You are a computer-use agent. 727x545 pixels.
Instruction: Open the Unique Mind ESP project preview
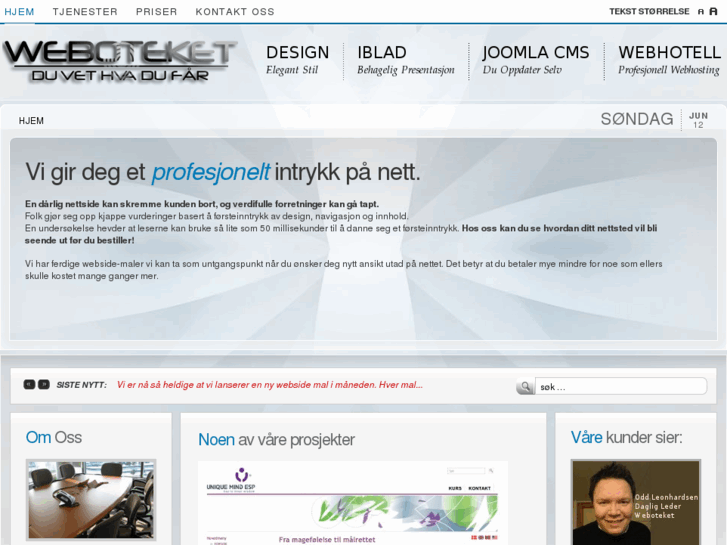click(352, 503)
